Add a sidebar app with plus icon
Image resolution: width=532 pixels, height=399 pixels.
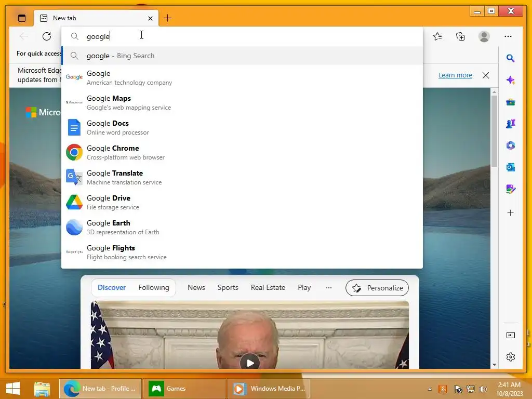click(x=510, y=212)
